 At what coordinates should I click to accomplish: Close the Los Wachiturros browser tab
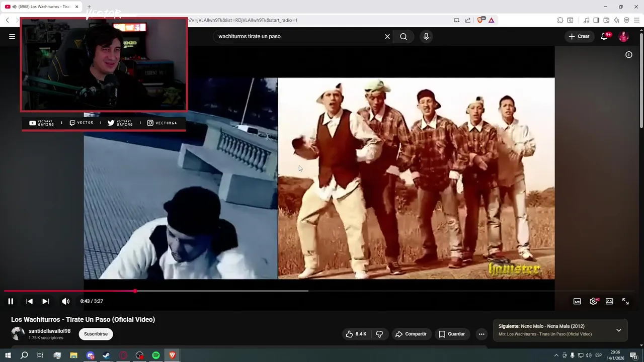pos(77,7)
